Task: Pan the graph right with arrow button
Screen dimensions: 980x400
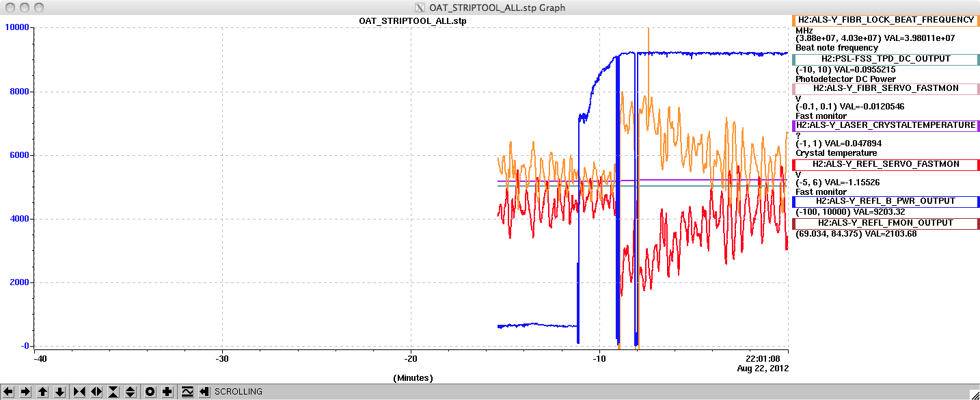Action: (x=25, y=392)
